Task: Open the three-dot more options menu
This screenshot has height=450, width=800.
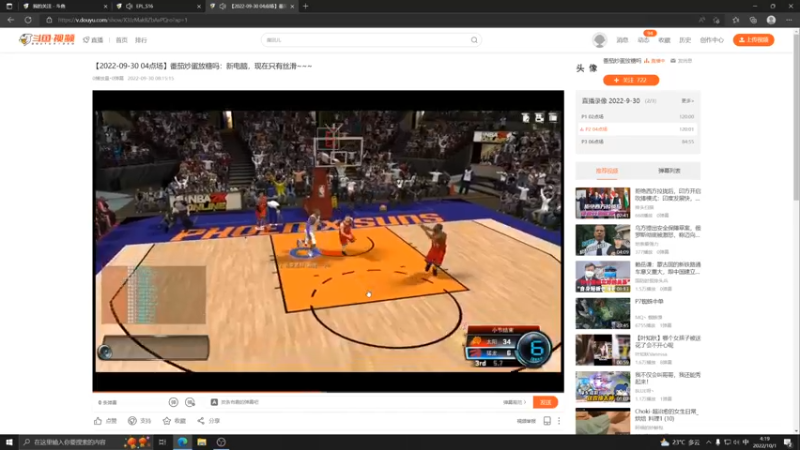Action: pos(559,421)
